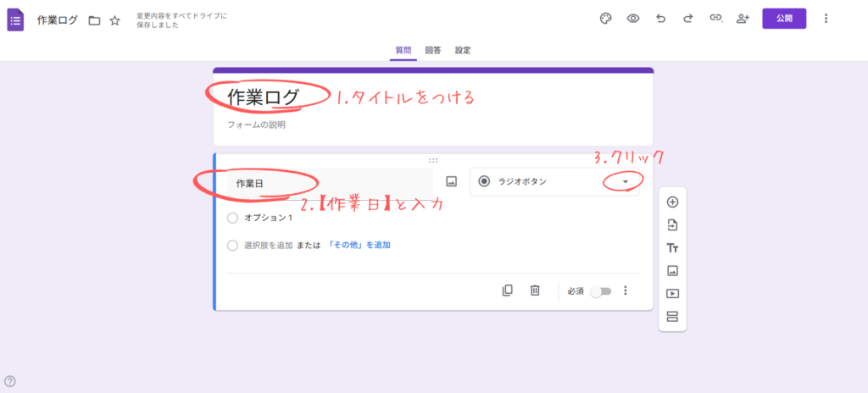Add a new question from sidebar

tap(672, 202)
